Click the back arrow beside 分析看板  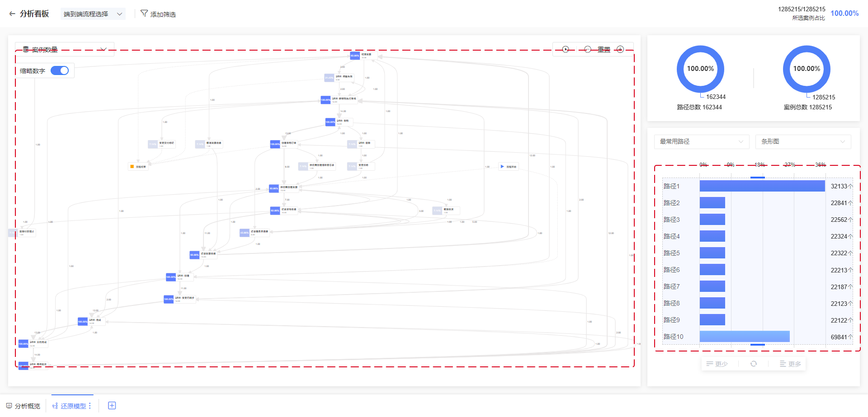tap(12, 14)
